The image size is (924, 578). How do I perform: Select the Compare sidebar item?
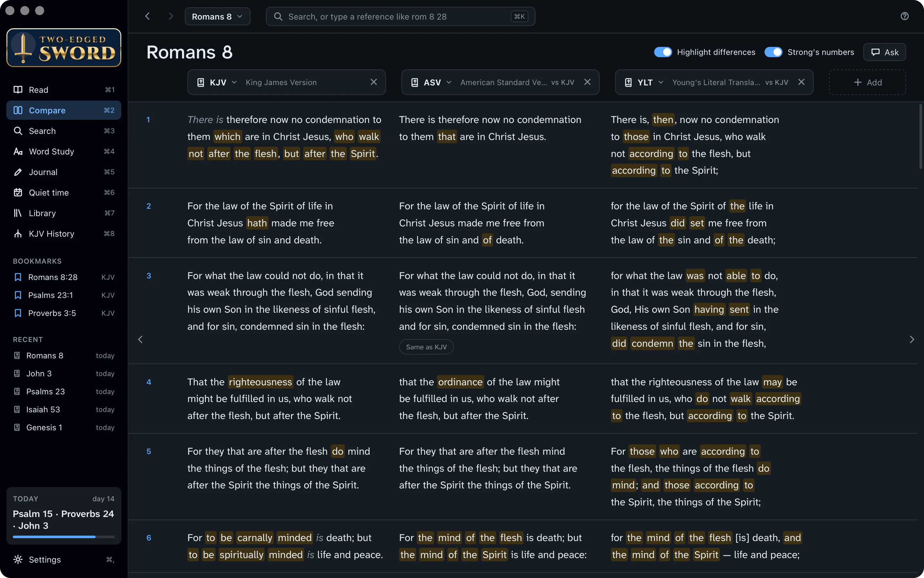[x=64, y=110]
